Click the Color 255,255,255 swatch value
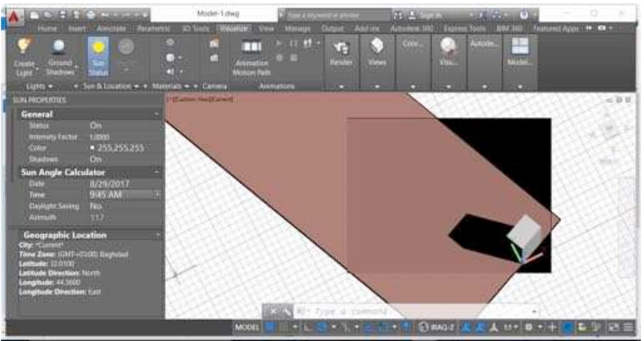644x341 pixels. 118,148
